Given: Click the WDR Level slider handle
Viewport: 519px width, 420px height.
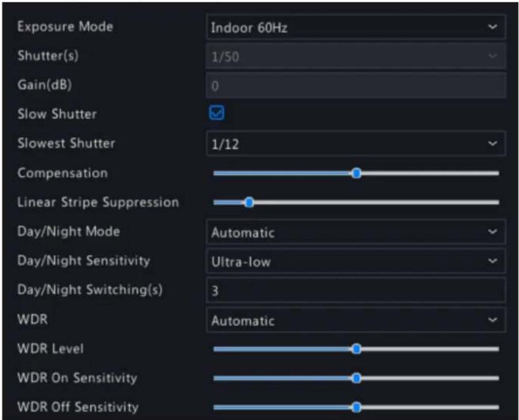Looking at the screenshot, I should pos(357,349).
